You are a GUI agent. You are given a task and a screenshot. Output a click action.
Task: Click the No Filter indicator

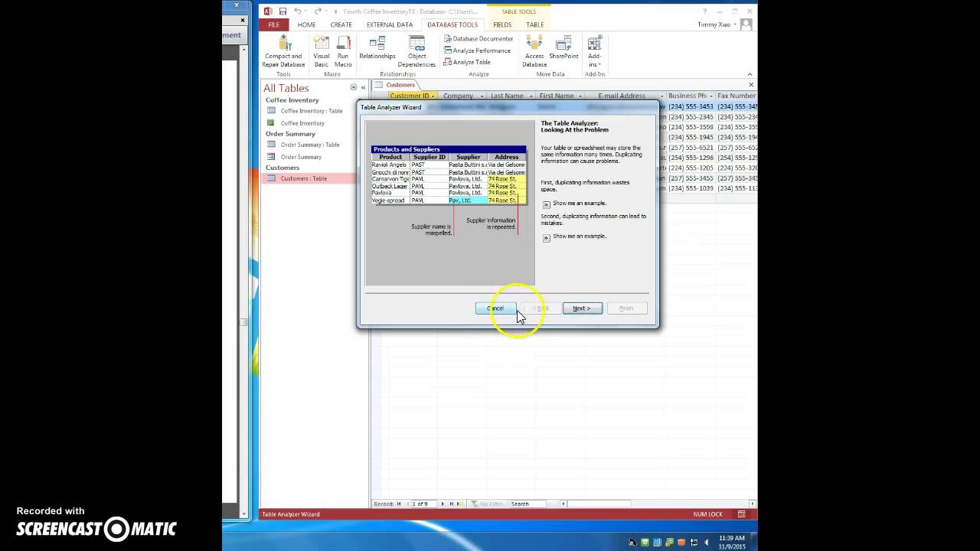pyautogui.click(x=488, y=504)
